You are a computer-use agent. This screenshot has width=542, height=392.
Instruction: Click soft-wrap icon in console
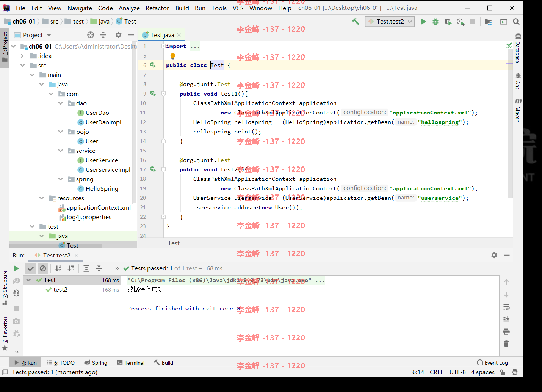[x=506, y=307]
